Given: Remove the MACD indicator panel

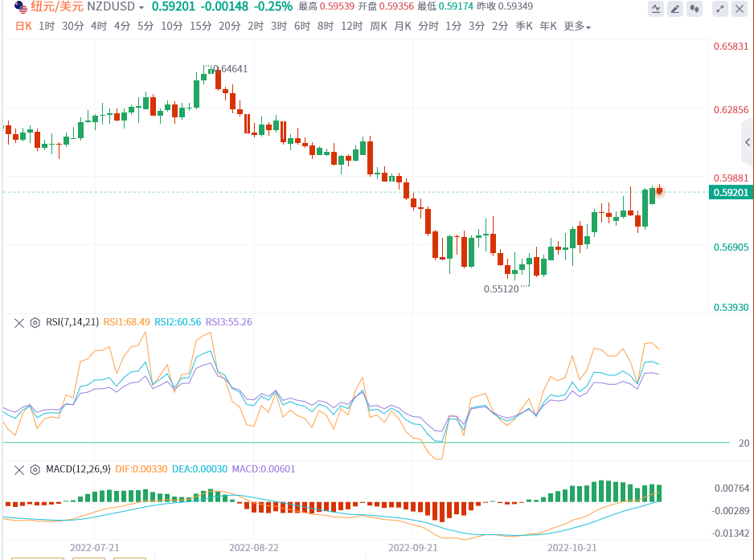Looking at the screenshot, I should (19, 469).
